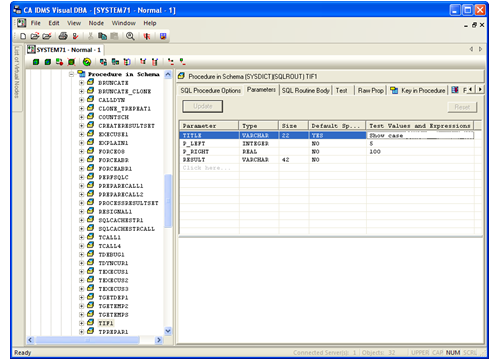Image resolution: width=489 pixels, height=360 pixels.
Task: Click the Copy toolbar icon
Action: click(x=102, y=36)
